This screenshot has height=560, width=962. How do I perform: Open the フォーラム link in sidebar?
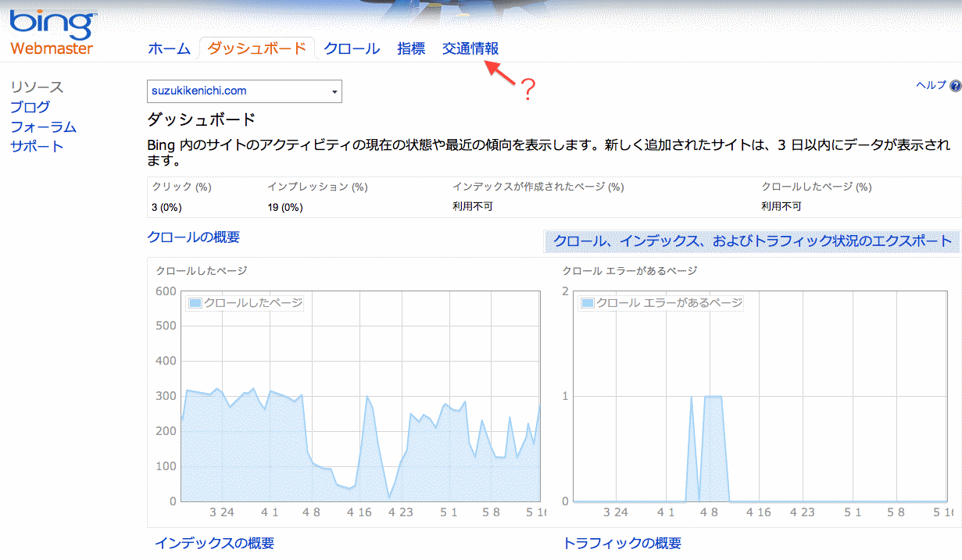point(43,127)
